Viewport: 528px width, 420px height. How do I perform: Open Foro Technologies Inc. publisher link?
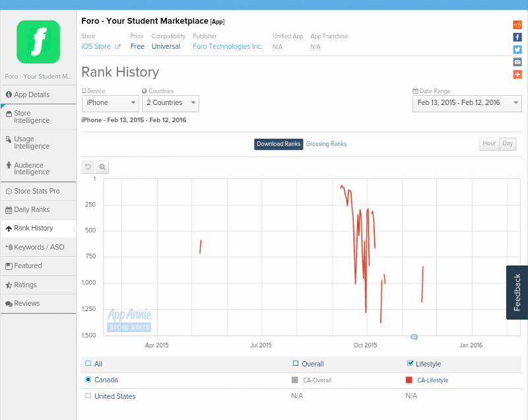[x=227, y=46]
